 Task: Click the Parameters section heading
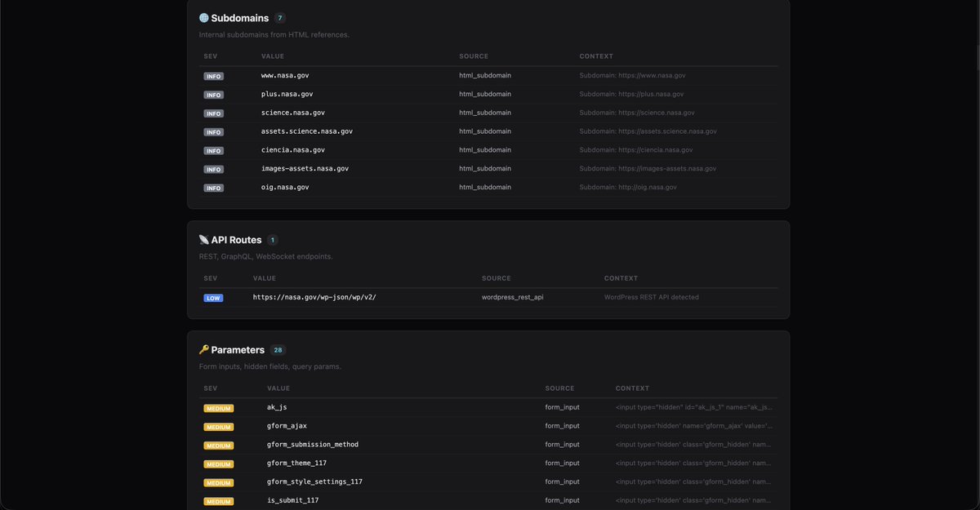click(x=238, y=350)
